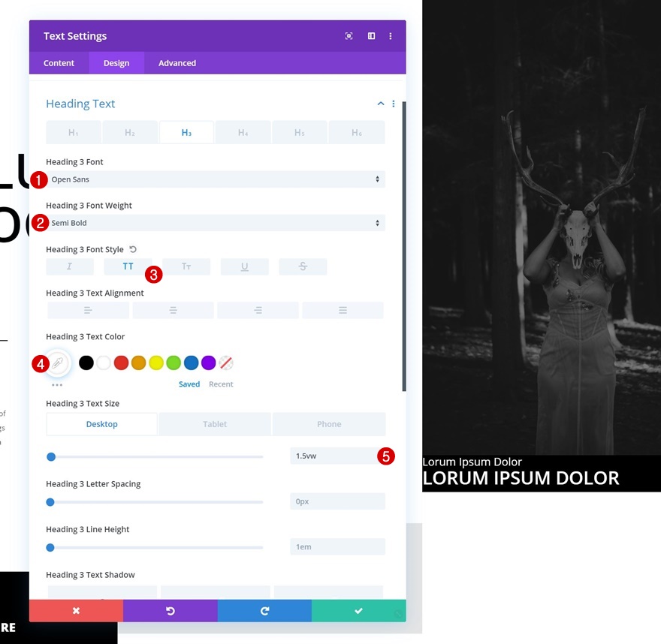This screenshot has height=644, width=661.
Task: Expand settings modal to fullscreen icon
Action: (x=349, y=36)
